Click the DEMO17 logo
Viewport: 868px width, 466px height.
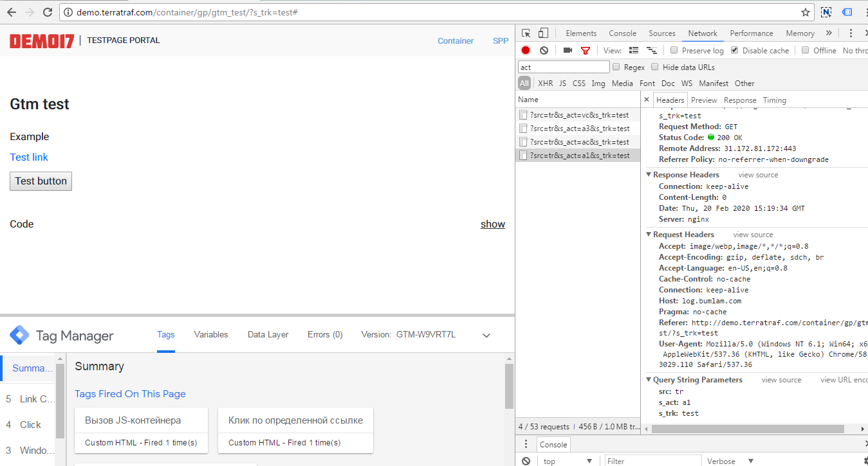(42, 40)
